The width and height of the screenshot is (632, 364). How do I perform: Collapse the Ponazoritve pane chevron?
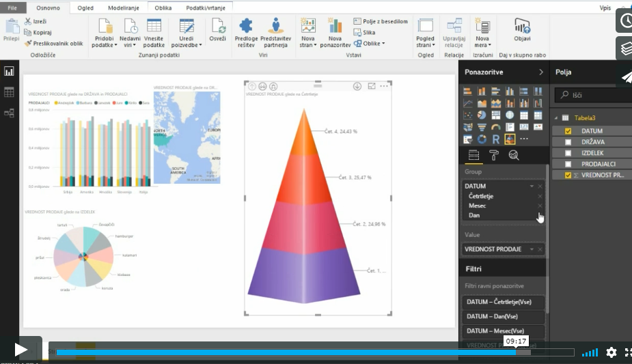click(x=541, y=72)
